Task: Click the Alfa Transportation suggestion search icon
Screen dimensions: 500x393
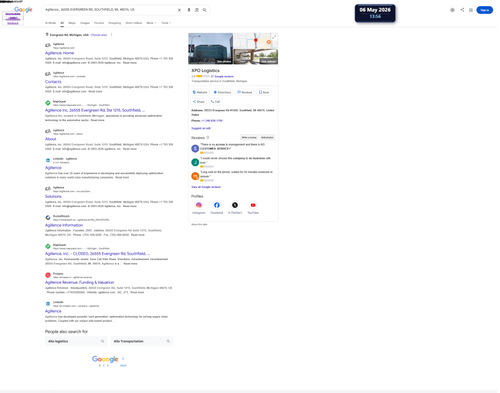Action: (168, 341)
